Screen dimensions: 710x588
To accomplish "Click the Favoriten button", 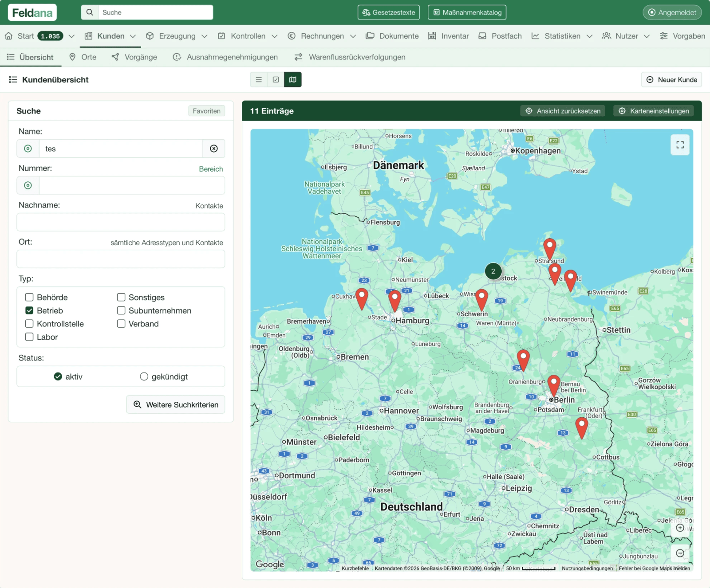I will point(206,111).
